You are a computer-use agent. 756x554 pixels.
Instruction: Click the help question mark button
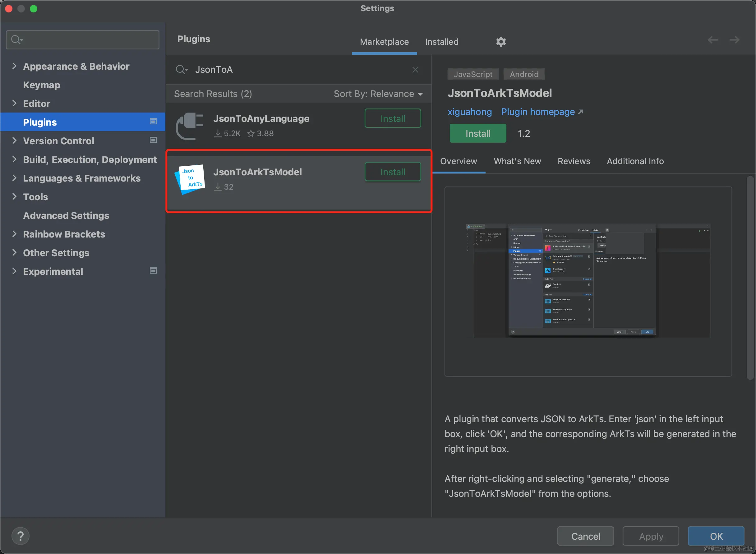tap(21, 536)
